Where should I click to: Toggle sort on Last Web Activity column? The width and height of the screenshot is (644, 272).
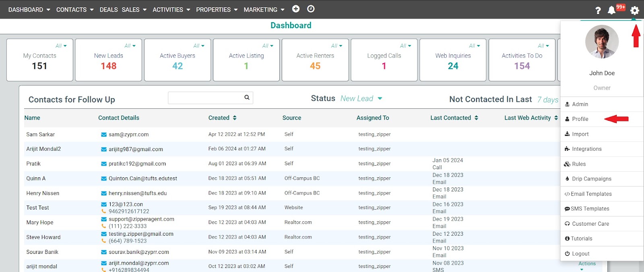tap(556, 118)
